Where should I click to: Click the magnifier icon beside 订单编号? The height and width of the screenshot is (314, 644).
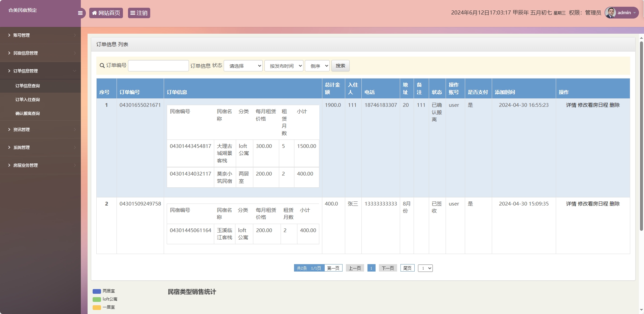(101, 66)
